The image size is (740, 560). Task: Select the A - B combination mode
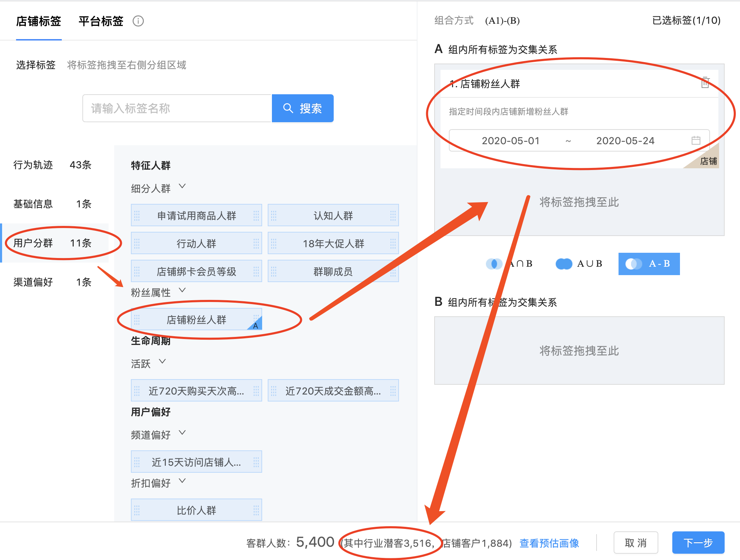(649, 264)
